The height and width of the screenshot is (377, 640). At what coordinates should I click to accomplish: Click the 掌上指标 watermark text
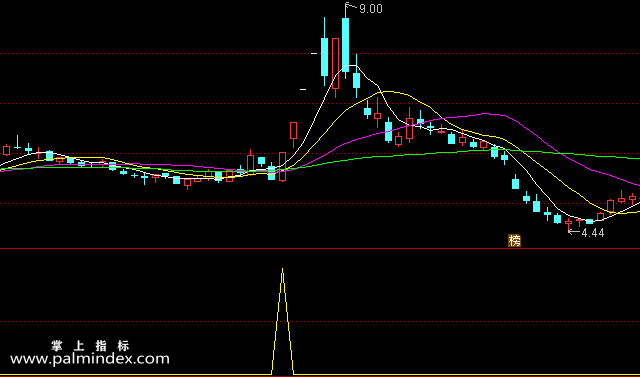[x=90, y=346]
